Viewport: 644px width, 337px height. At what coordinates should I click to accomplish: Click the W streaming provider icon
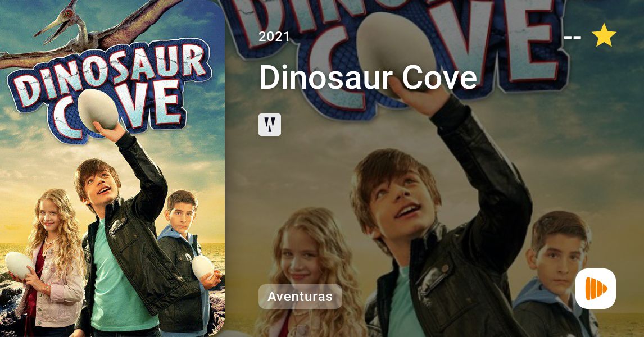270,125
